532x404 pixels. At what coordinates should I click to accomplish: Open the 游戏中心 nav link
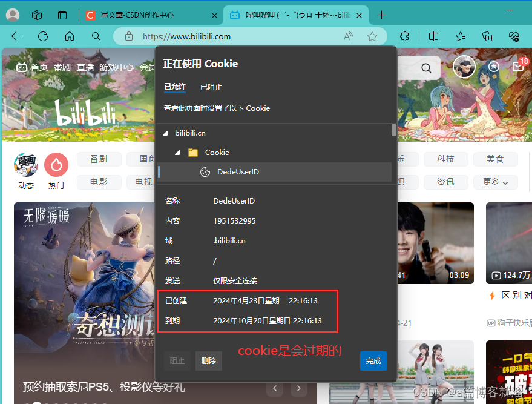click(117, 67)
